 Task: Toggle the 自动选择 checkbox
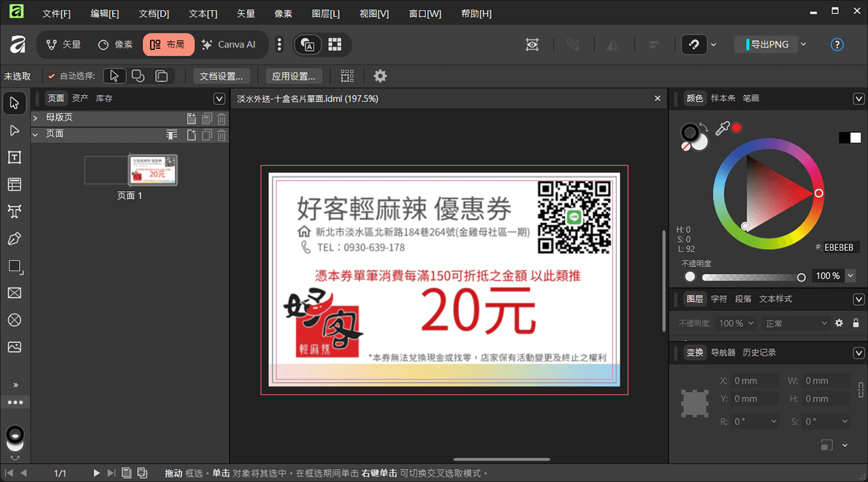(52, 76)
